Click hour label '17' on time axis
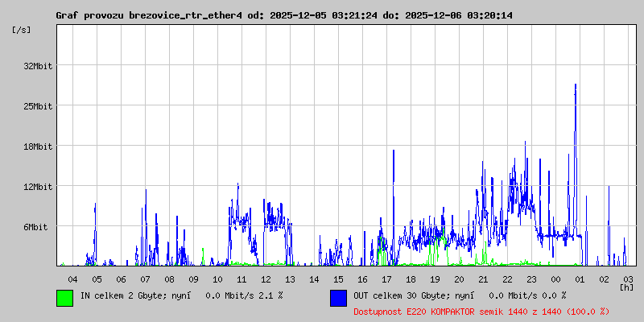 coord(386,279)
